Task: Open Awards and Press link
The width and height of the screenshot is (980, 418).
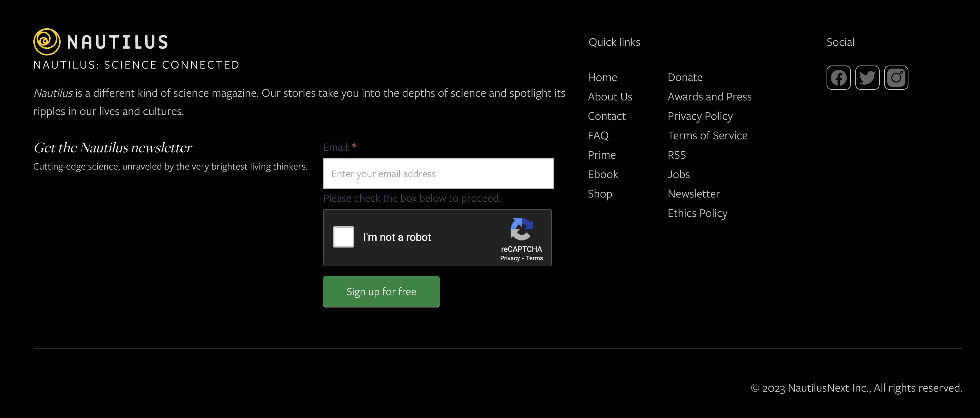Action: tap(710, 97)
